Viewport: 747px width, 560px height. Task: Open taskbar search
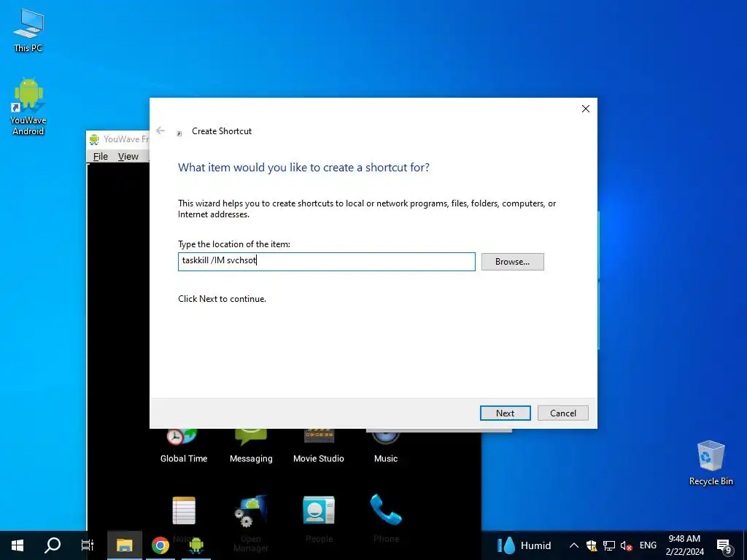coord(53,545)
